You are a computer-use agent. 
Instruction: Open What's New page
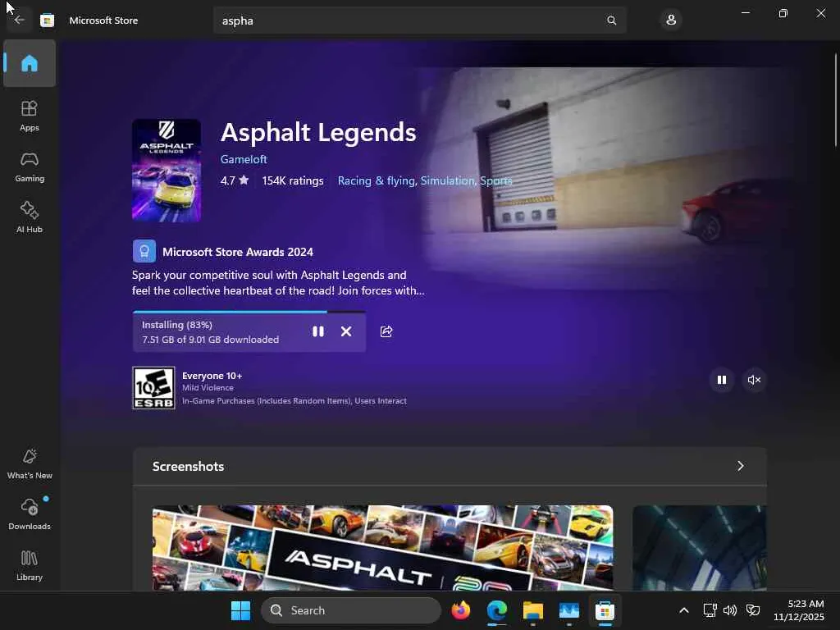[x=30, y=463]
